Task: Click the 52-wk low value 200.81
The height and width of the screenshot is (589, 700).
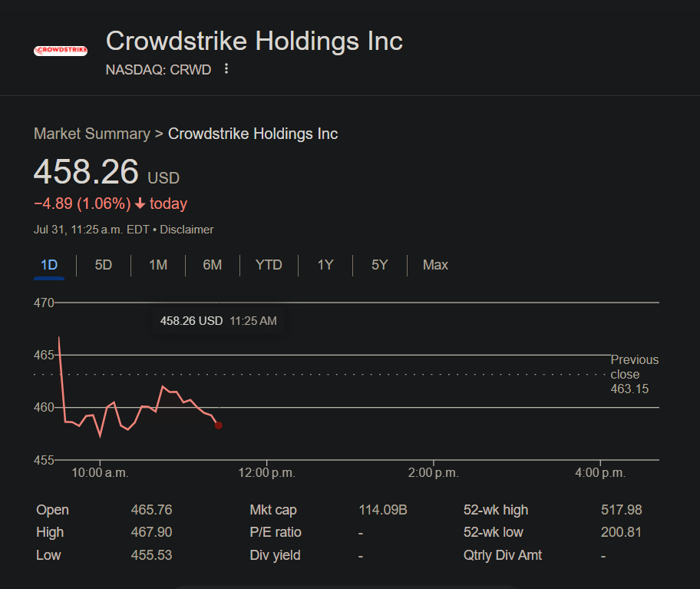Action: click(x=622, y=532)
